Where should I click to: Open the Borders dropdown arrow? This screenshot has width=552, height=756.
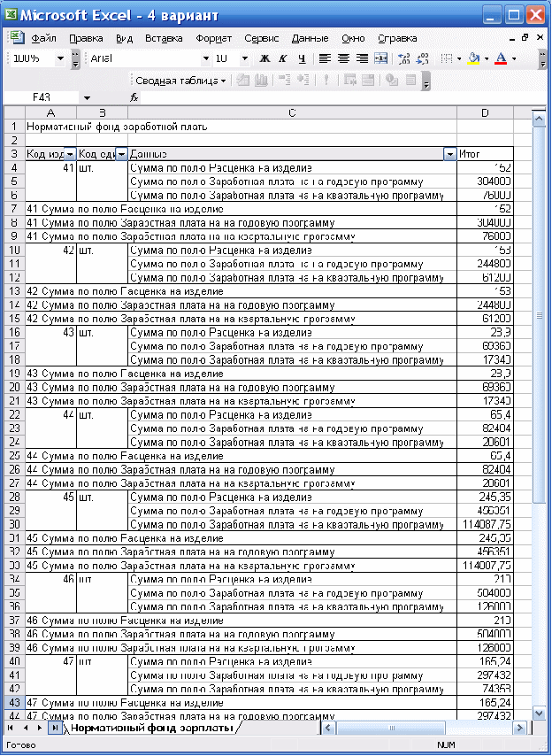coord(459,58)
